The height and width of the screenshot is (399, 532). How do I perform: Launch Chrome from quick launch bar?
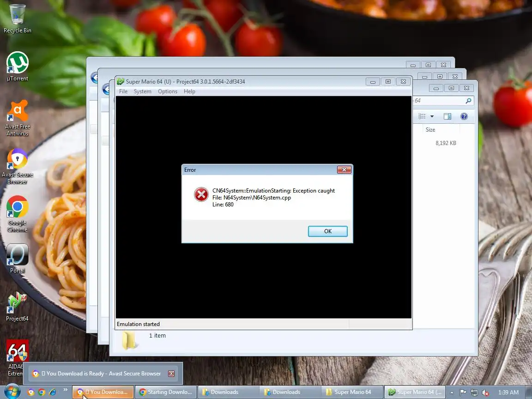pyautogui.click(x=42, y=392)
